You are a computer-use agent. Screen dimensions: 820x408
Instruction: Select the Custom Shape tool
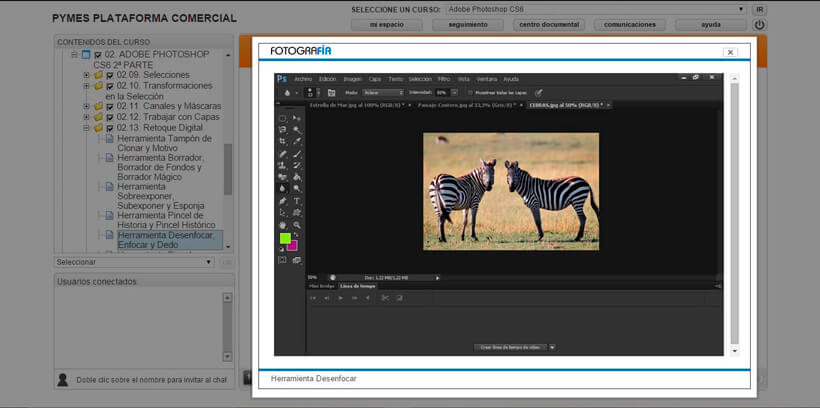coord(297,212)
